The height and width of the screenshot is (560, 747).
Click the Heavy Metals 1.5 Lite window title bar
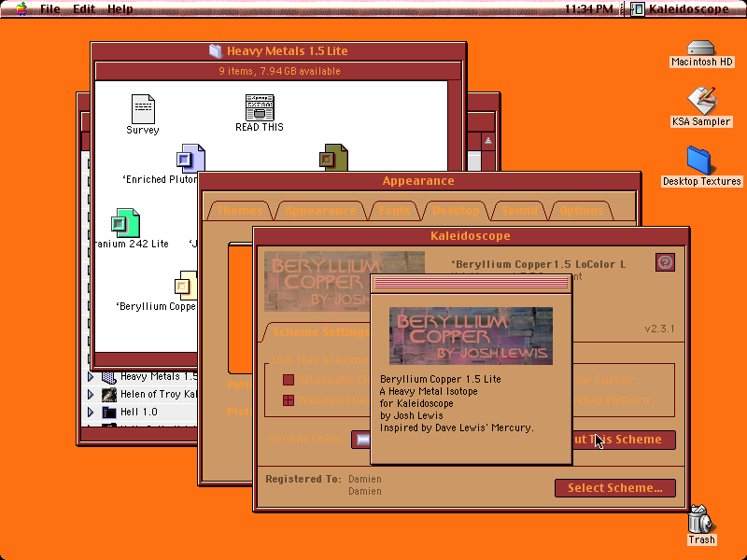tap(278, 51)
